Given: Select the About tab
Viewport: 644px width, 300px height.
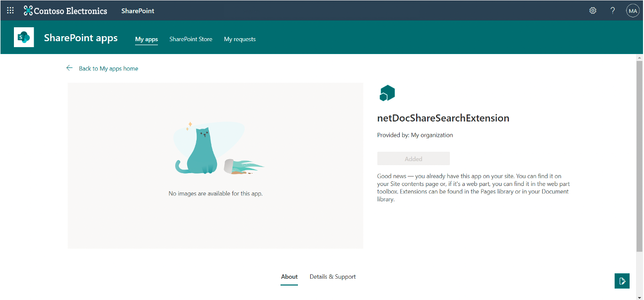Looking at the screenshot, I should point(289,277).
